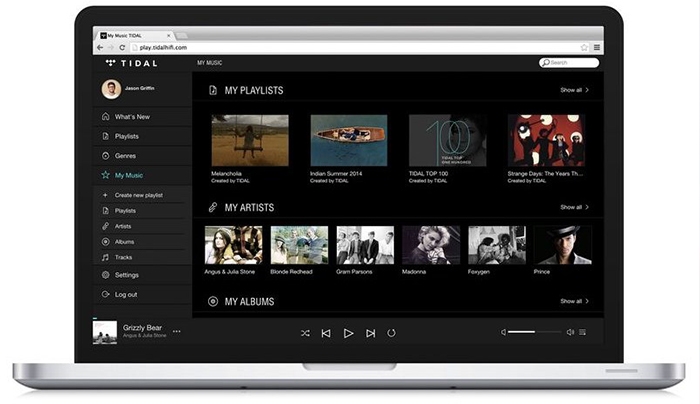Viewport: 700px width, 404px height.
Task: Open Indian Summer 2014 playlist cover
Action: (x=349, y=141)
